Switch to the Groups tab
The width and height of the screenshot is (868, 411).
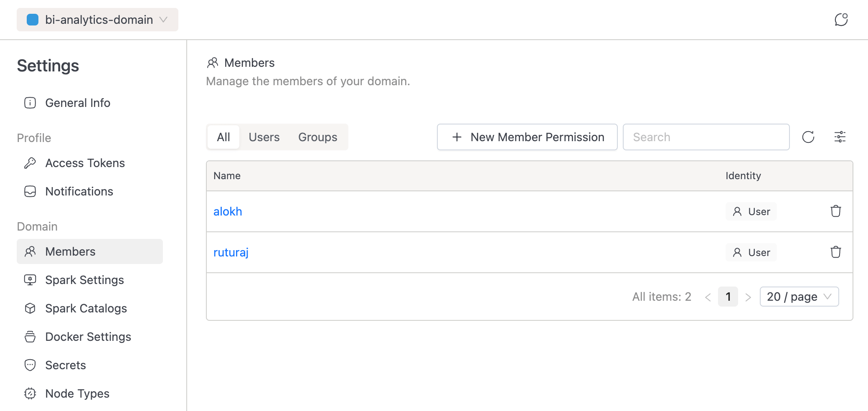[x=317, y=137]
